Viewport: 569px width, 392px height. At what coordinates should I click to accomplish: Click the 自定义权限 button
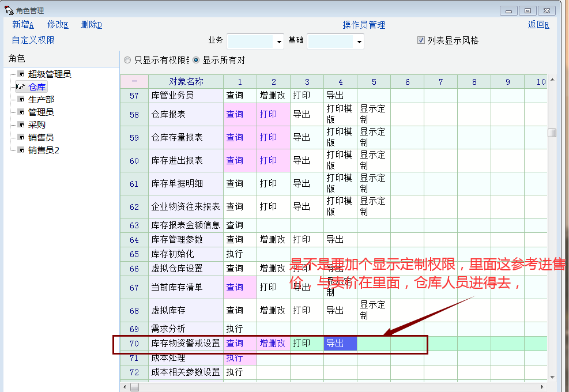[33, 40]
